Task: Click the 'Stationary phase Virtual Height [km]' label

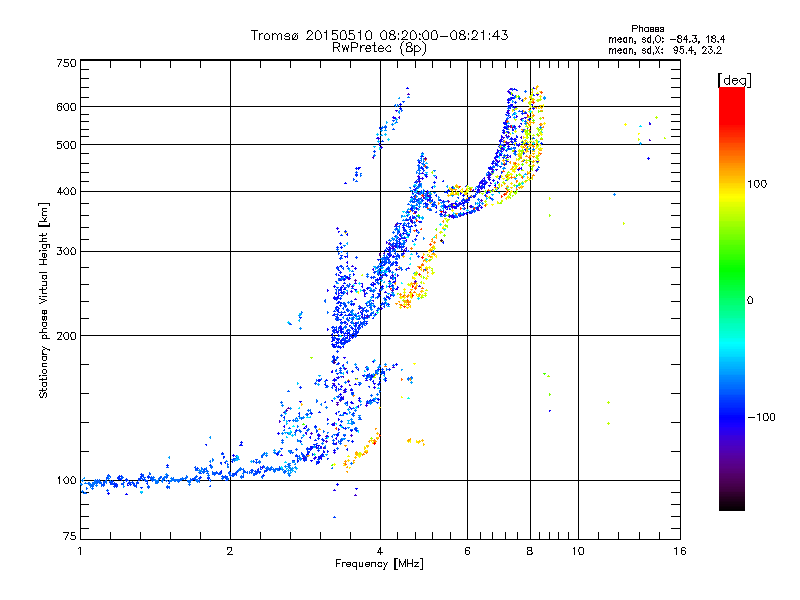Action: tap(43, 301)
